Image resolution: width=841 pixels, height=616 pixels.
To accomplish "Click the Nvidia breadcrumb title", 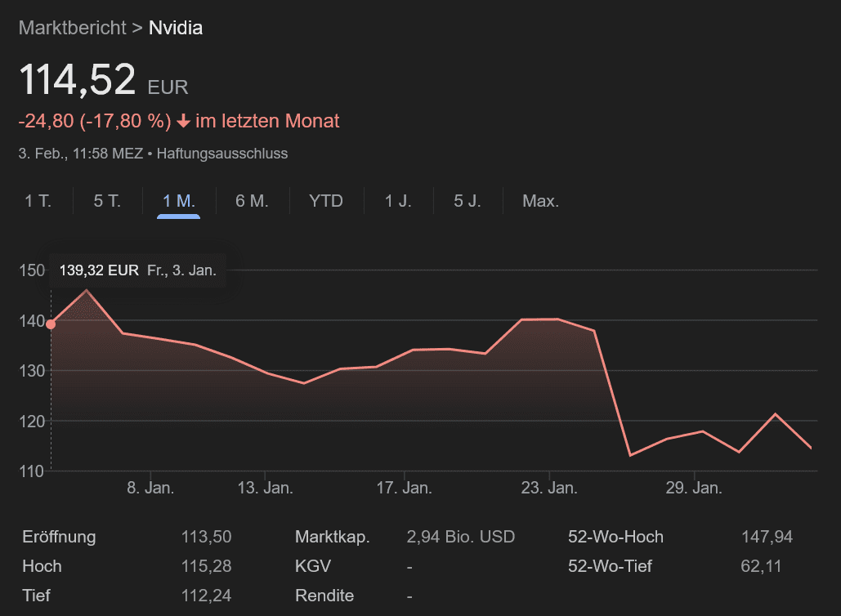I will (176, 28).
